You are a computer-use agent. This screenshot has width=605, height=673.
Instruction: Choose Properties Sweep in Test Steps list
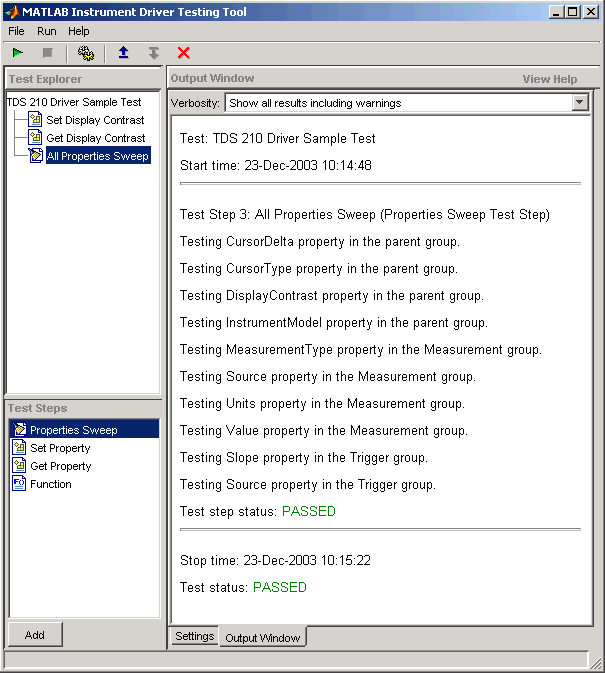click(73, 430)
